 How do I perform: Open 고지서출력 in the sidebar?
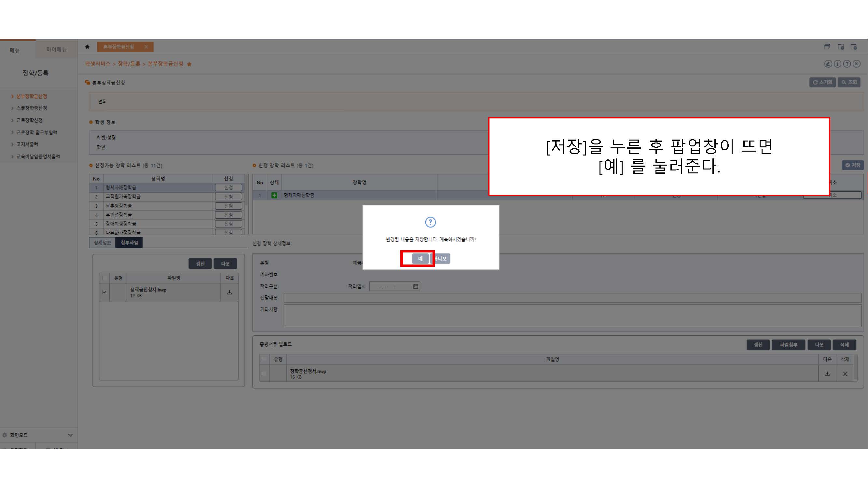[27, 144]
